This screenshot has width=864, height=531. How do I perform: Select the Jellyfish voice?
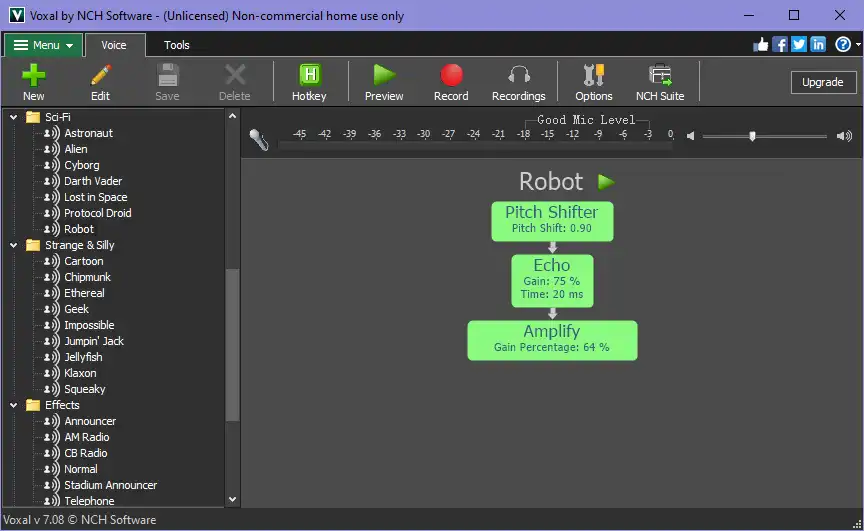pyautogui.click(x=83, y=357)
